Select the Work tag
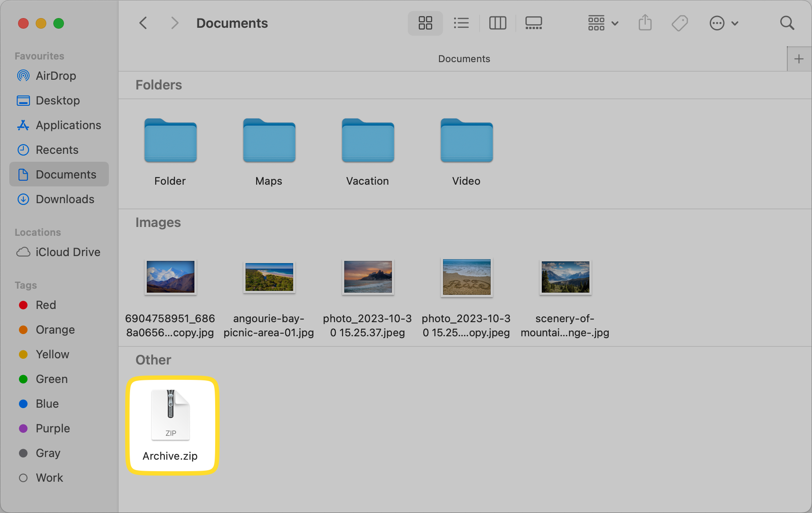The image size is (812, 513). [49, 477]
